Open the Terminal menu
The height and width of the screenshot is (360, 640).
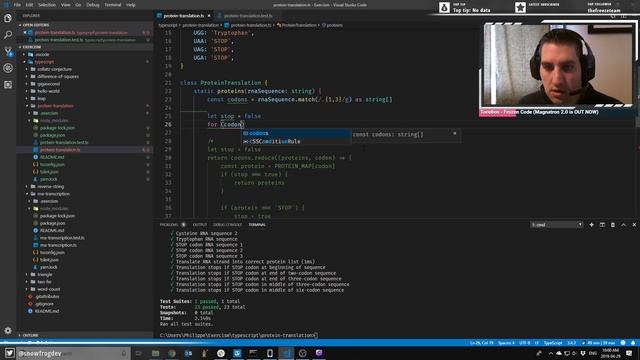[113, 5]
